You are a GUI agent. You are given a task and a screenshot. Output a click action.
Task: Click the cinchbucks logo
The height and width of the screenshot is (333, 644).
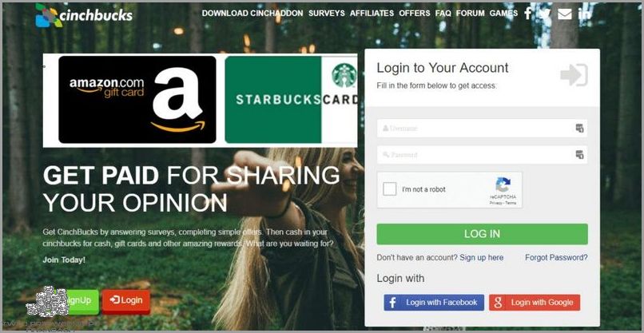(x=84, y=16)
